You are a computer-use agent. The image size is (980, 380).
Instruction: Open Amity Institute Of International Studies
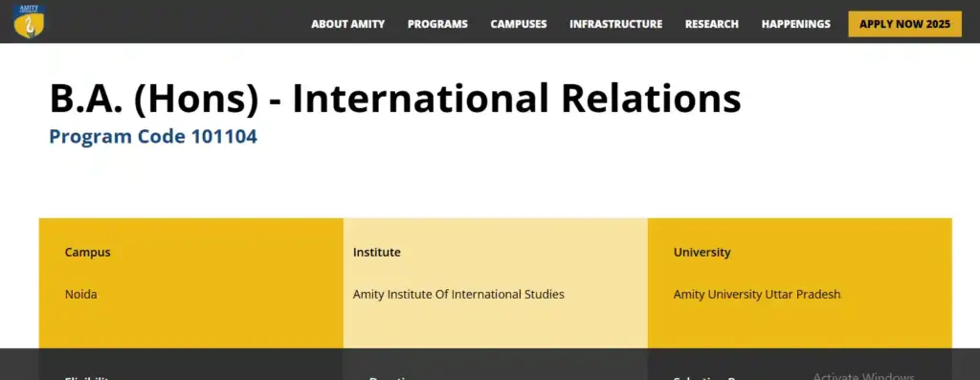(x=458, y=294)
